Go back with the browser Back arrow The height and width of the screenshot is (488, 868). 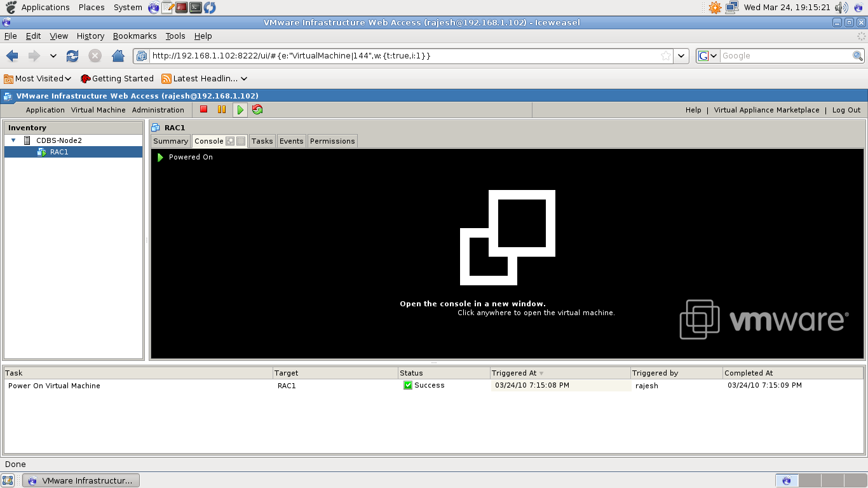pos(12,56)
